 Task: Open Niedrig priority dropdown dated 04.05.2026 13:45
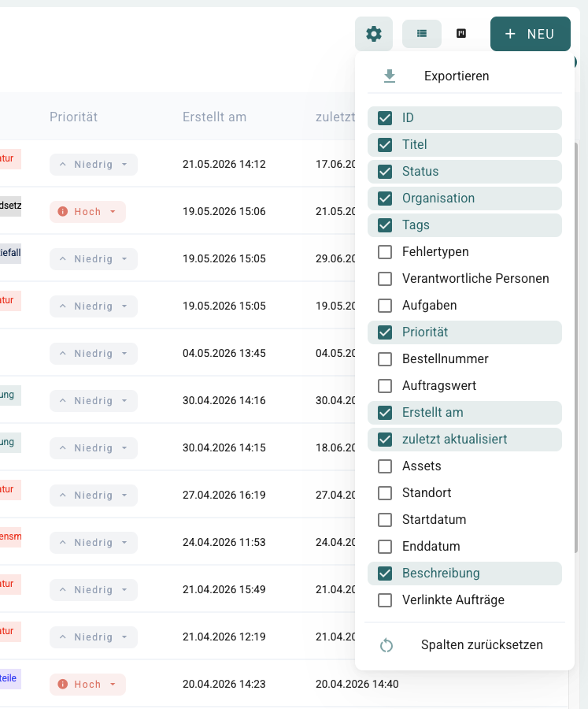(94, 353)
